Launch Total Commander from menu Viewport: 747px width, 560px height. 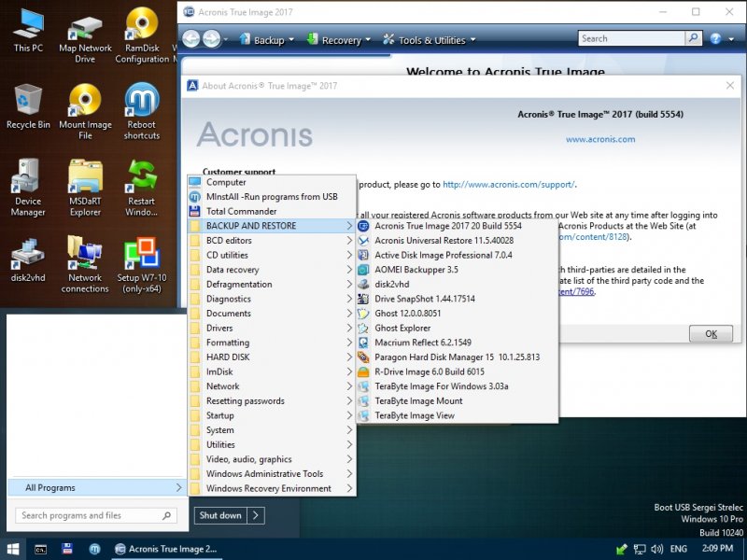[272, 211]
